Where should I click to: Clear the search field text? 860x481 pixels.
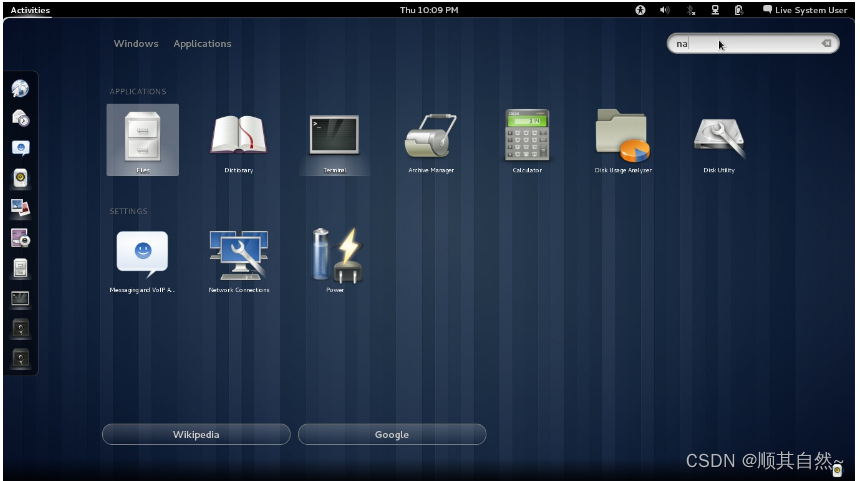[826, 44]
